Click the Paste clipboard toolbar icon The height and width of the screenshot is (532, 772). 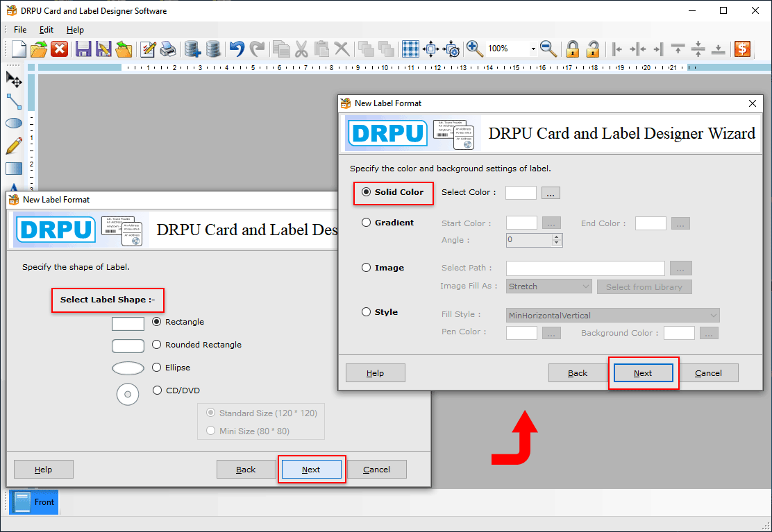(321, 49)
